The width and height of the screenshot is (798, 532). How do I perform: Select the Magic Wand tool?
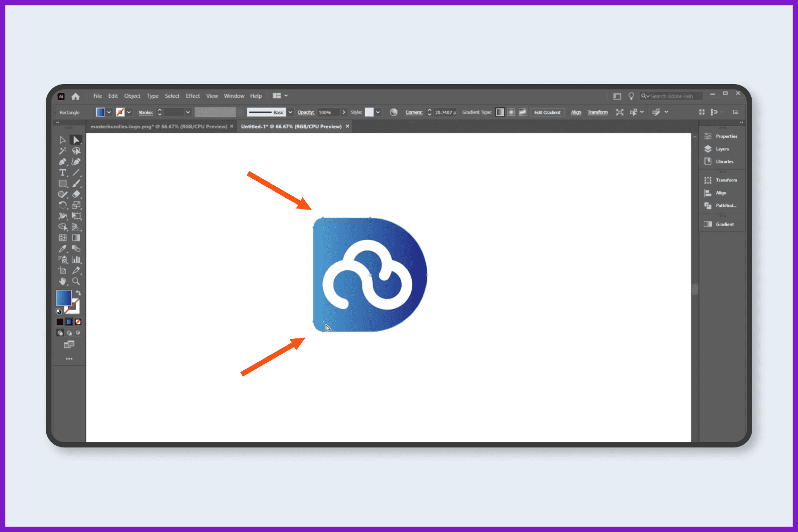[63, 151]
